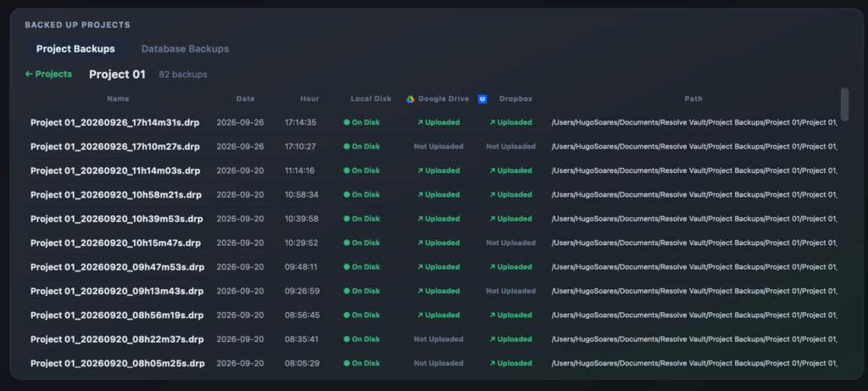Open Dropbox Uploaded link for 08h56m19s backup
Viewport: 868px width, 391px height.
point(510,316)
